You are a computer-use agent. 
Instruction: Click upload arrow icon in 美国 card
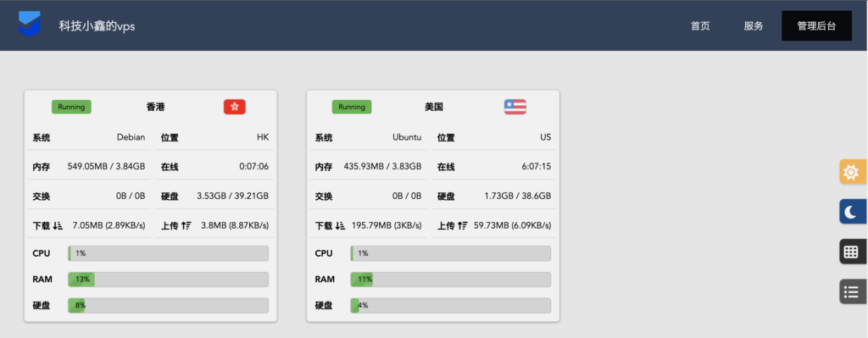(463, 225)
